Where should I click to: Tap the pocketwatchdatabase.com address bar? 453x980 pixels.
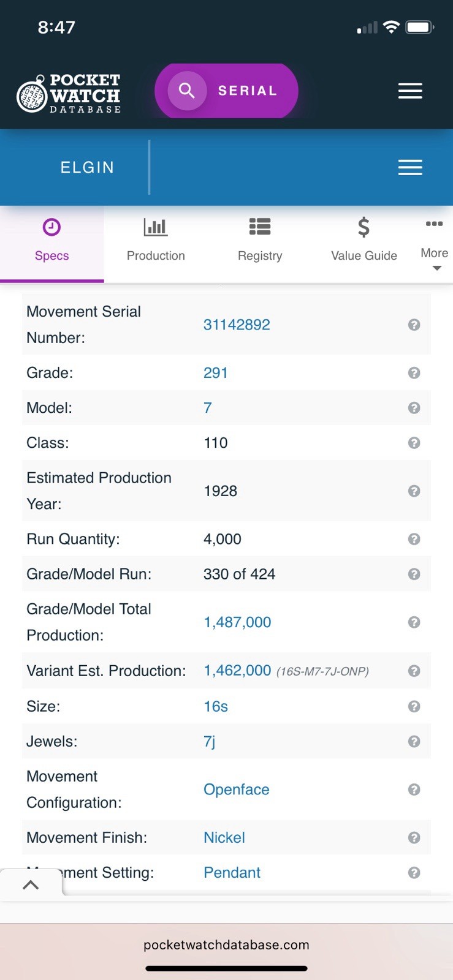pos(226,944)
